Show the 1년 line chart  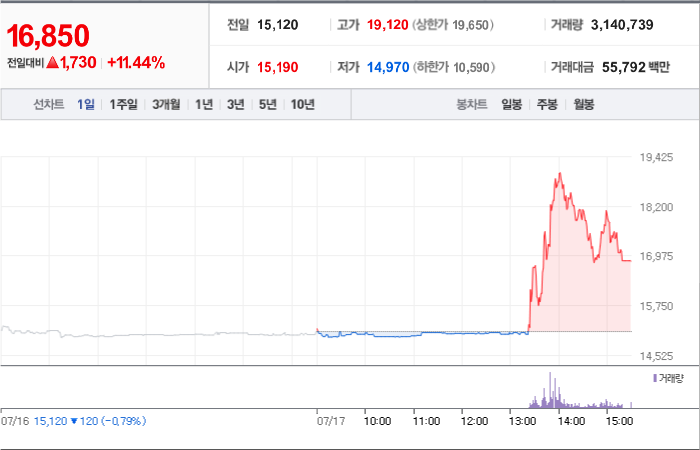(204, 104)
